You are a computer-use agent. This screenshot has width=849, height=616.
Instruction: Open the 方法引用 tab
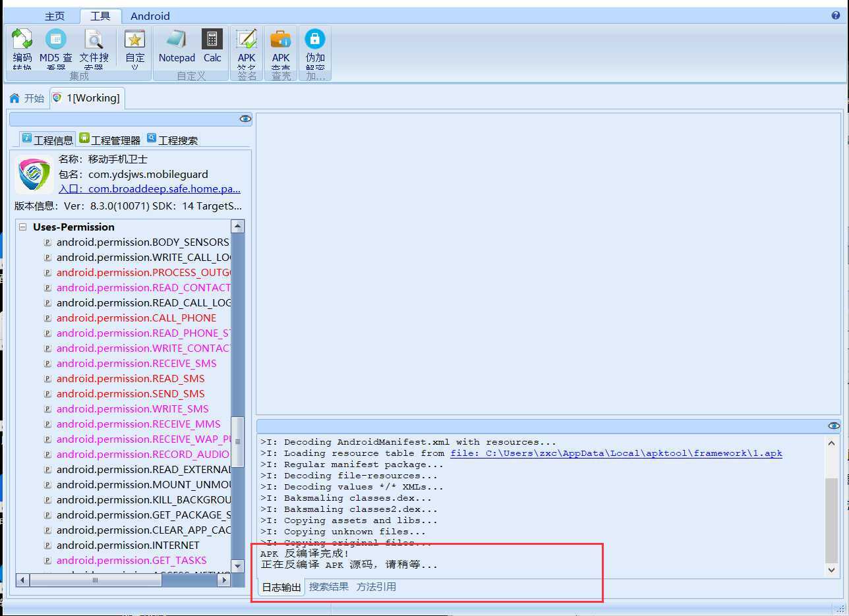click(x=376, y=586)
